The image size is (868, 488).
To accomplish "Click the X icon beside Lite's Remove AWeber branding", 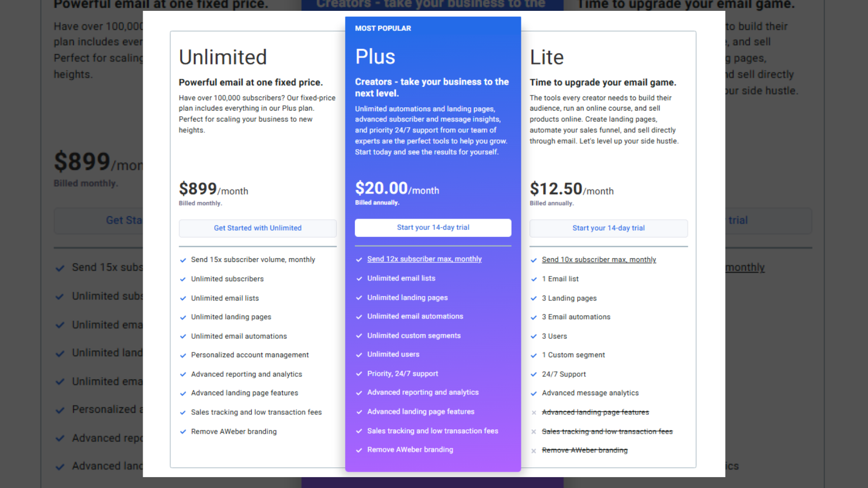I will 534,451.
